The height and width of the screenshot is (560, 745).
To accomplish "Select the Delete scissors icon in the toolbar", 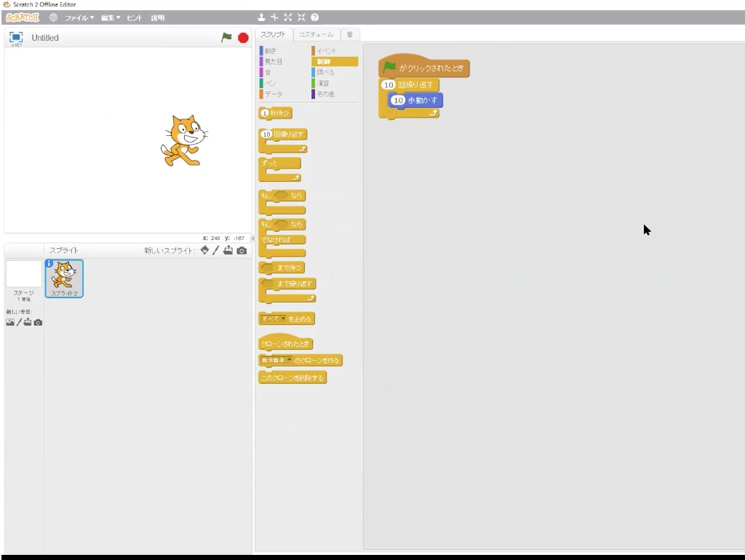I will [274, 17].
